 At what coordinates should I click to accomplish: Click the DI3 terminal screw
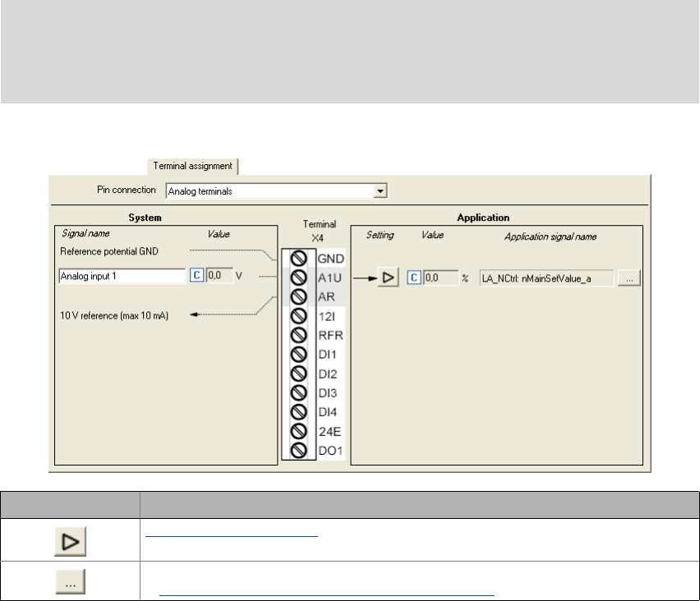pyautogui.click(x=299, y=393)
